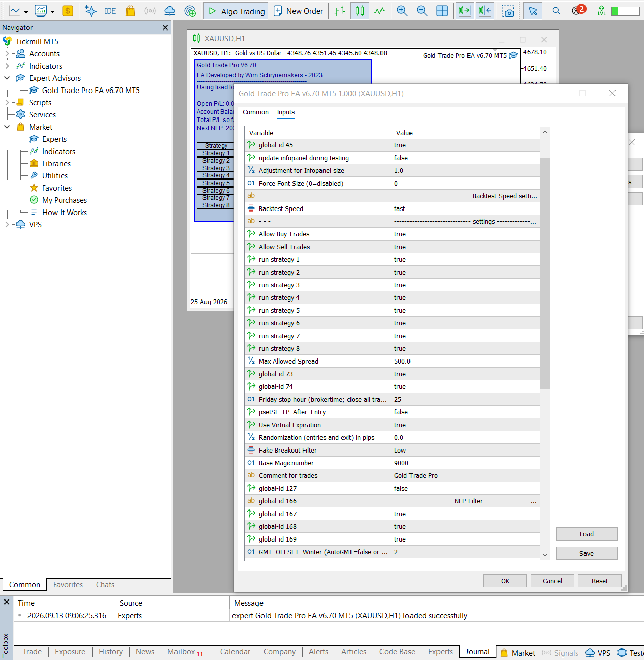Select the Inputs tab in EA dialog

pos(285,112)
